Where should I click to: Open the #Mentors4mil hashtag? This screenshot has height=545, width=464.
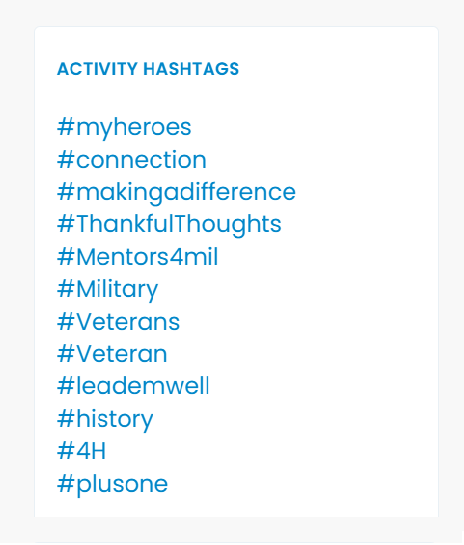(138, 257)
